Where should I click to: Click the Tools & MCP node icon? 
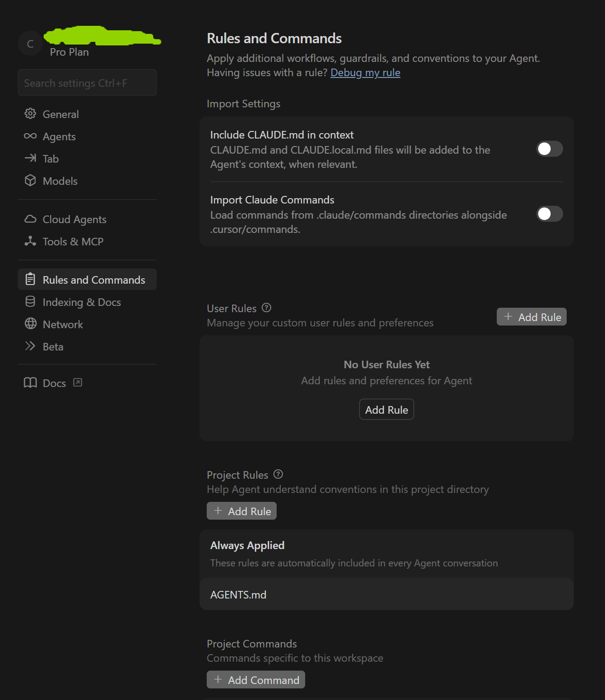point(30,241)
